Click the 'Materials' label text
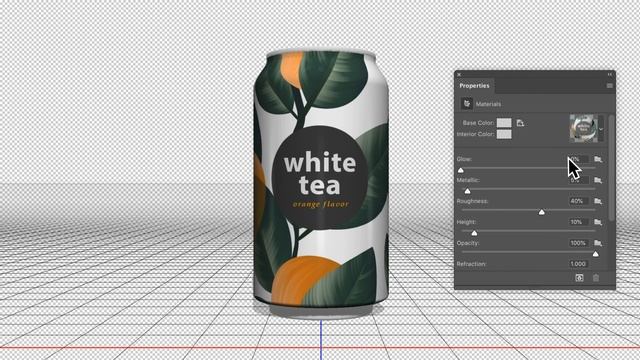The height and width of the screenshot is (360, 640). pos(488,104)
